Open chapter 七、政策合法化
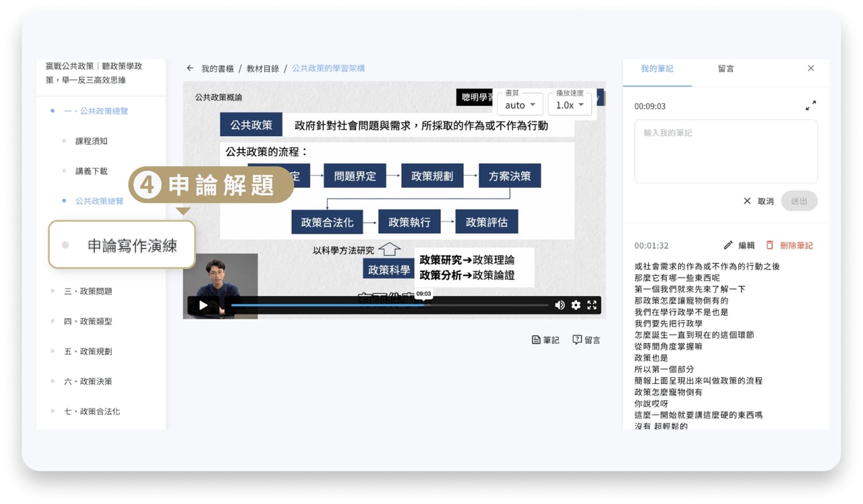863x504 pixels. tap(92, 412)
